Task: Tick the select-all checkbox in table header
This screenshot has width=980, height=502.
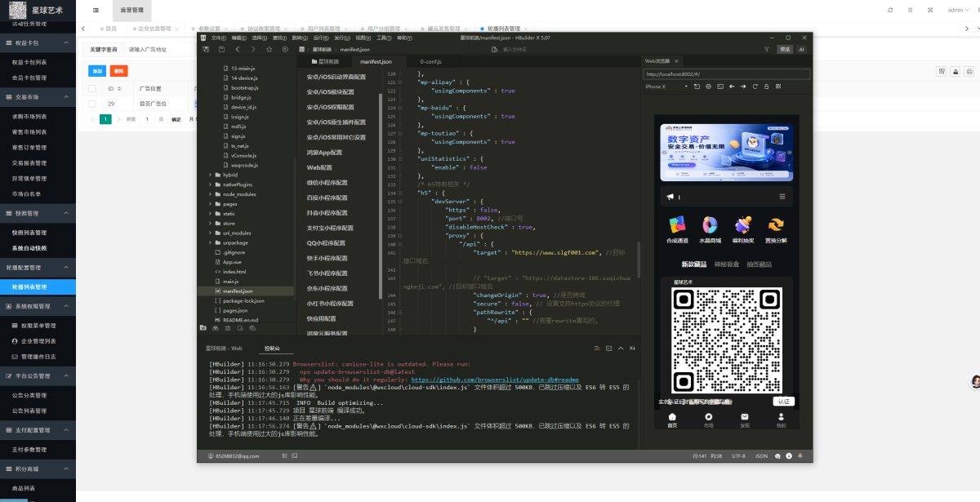Action: (91, 88)
